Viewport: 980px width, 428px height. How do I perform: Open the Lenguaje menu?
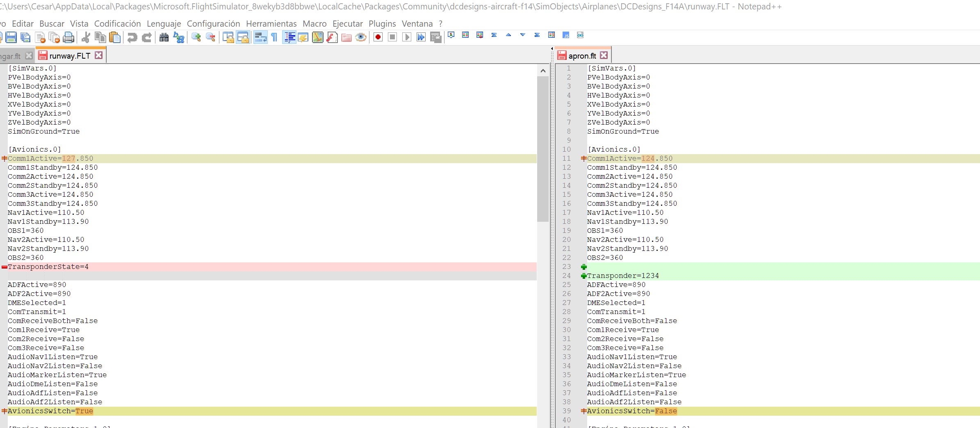pyautogui.click(x=164, y=24)
